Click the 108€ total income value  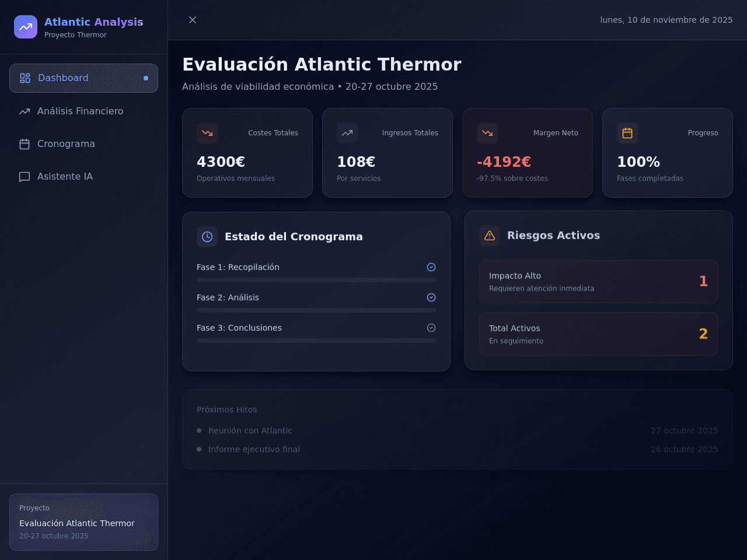click(356, 162)
